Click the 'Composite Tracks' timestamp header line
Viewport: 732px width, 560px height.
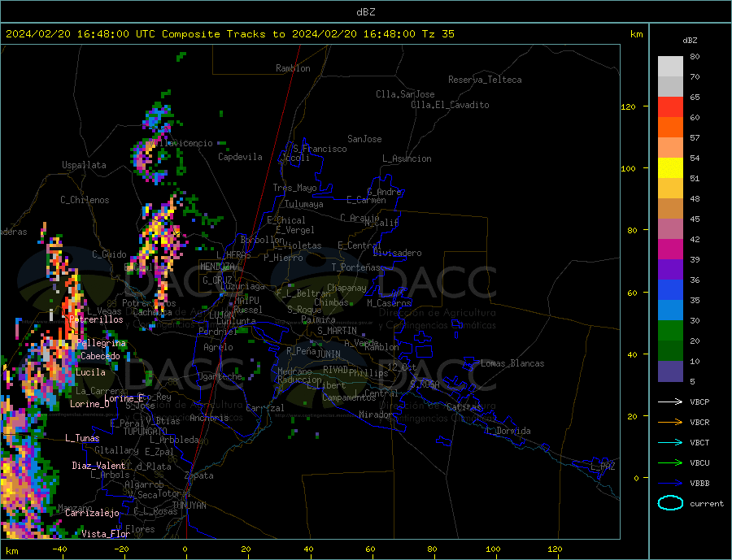(230, 34)
